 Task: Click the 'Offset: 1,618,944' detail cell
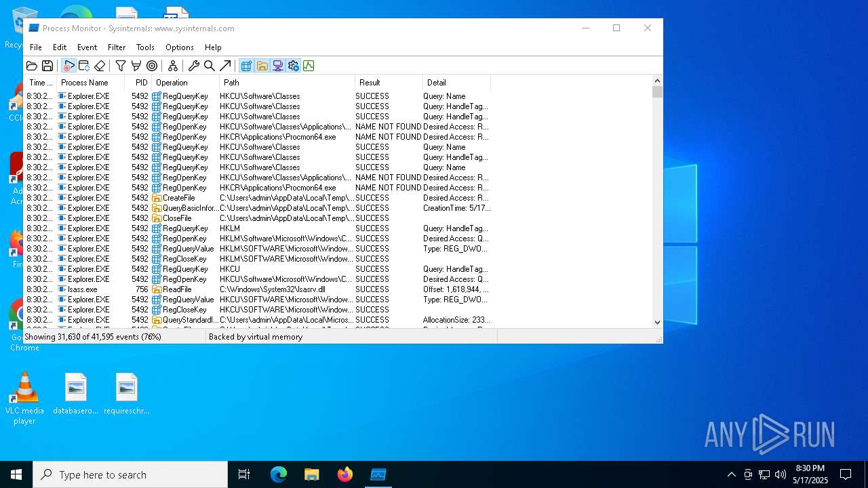(456, 289)
